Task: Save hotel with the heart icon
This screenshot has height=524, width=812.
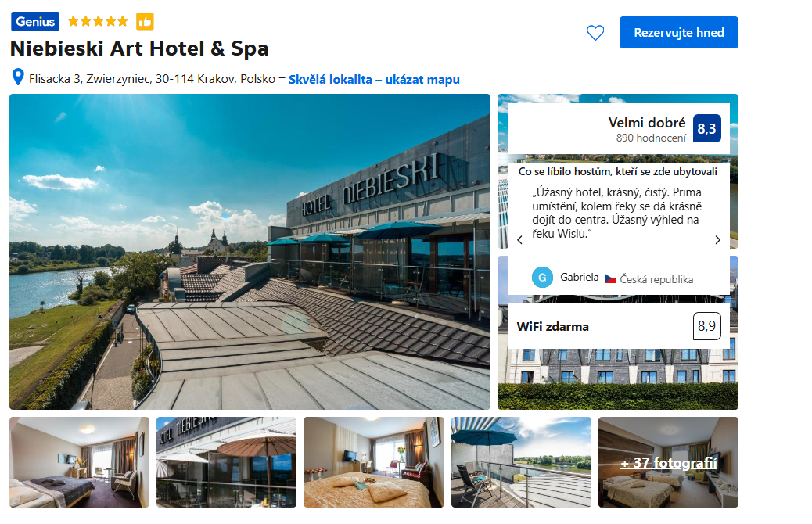Action: (x=595, y=33)
